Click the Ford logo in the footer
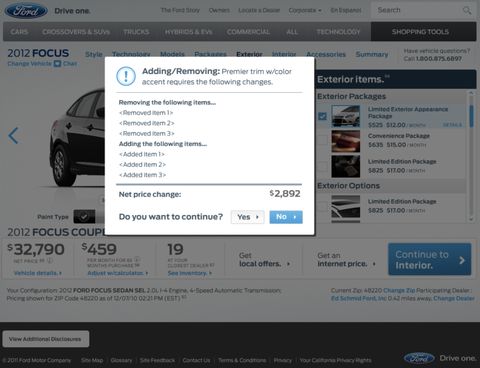The image size is (480, 368). pyautogui.click(x=419, y=358)
